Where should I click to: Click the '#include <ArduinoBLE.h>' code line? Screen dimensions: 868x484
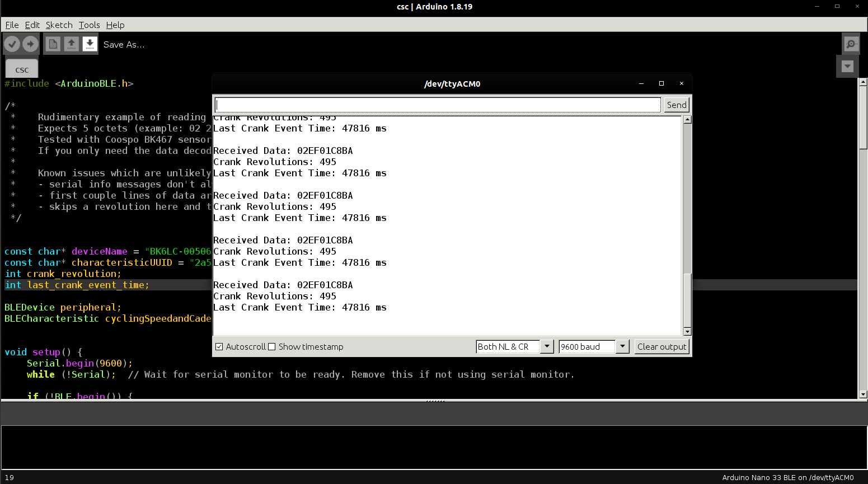(x=69, y=83)
